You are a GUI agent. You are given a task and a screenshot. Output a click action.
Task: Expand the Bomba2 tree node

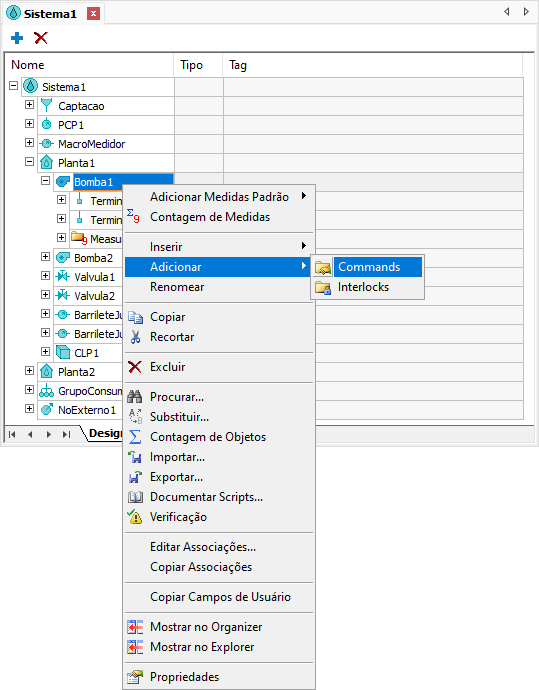[x=45, y=257]
